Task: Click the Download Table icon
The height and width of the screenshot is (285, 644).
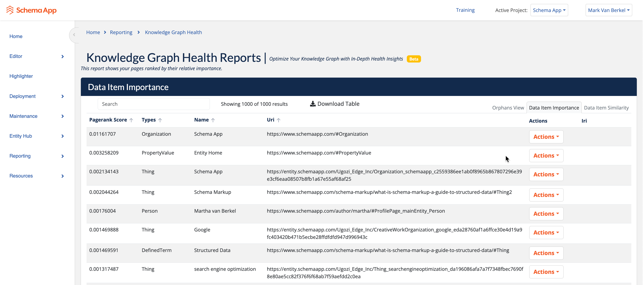Action: [x=313, y=104]
